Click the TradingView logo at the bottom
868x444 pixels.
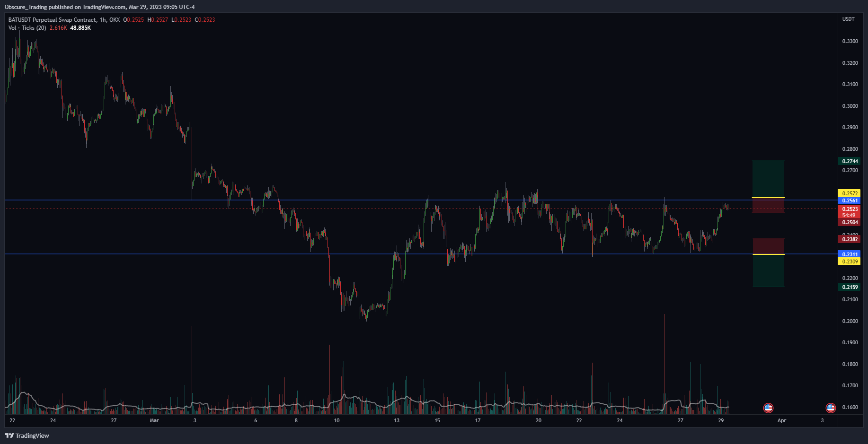[27, 435]
